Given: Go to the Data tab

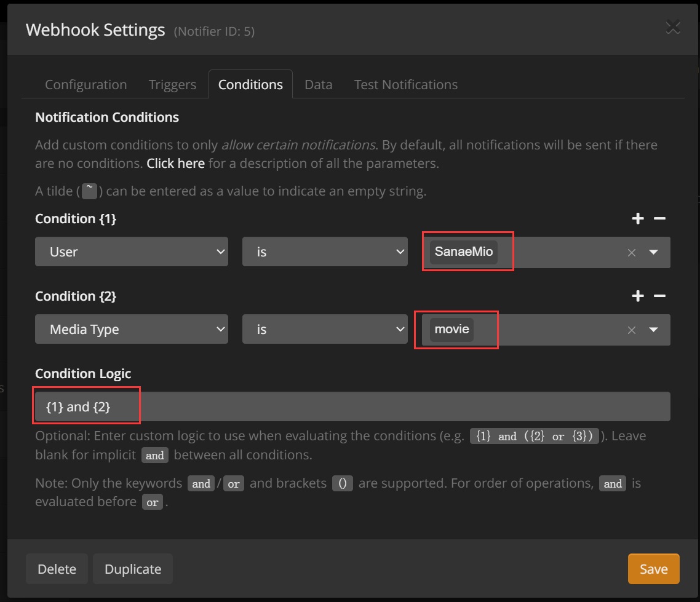Looking at the screenshot, I should click(x=318, y=85).
